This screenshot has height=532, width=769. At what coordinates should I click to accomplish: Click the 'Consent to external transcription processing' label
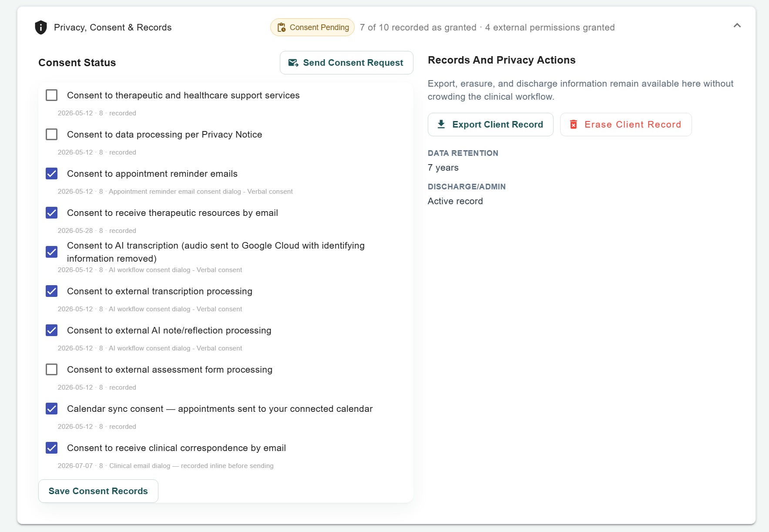(x=160, y=291)
